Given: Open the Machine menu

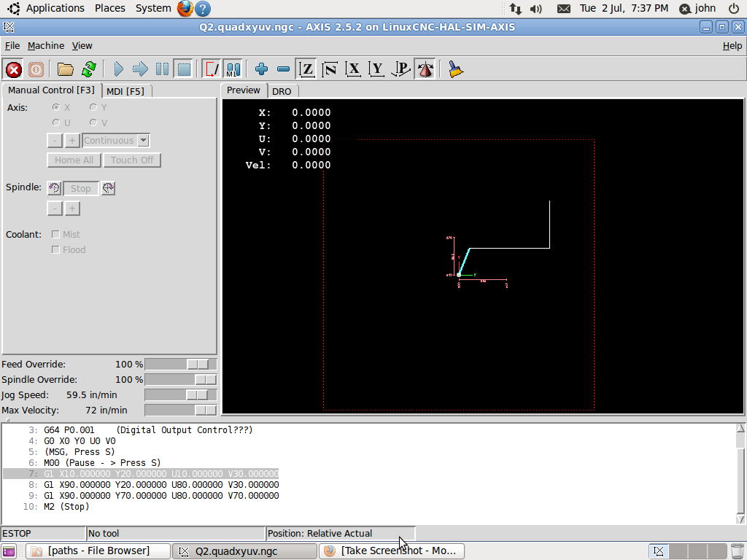Looking at the screenshot, I should [46, 46].
